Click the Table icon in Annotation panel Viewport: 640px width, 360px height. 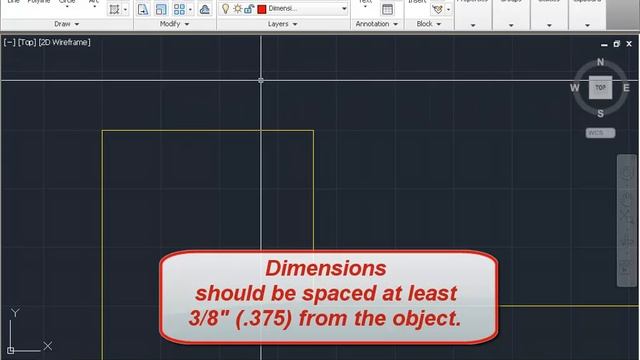(x=387, y=9)
